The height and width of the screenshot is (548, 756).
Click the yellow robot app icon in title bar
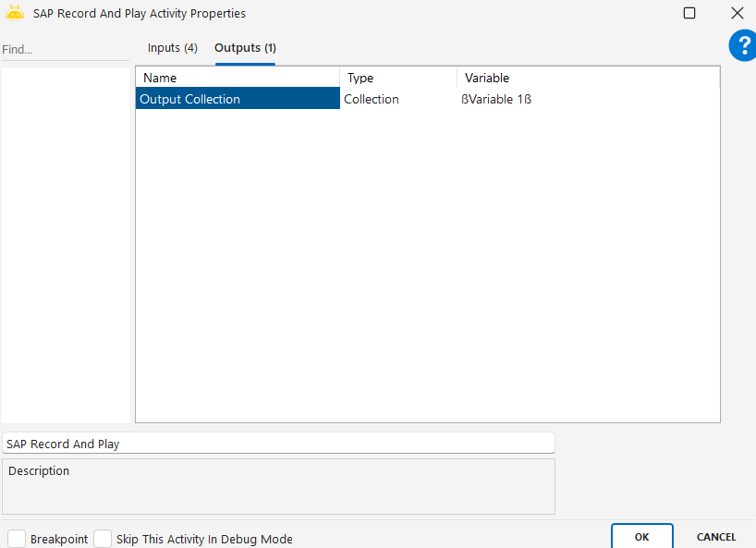[15, 14]
